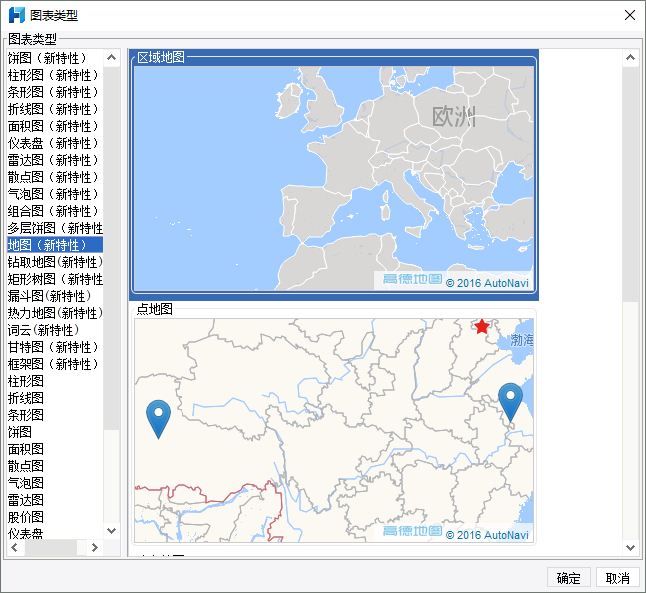Select the plain 雷达图 entry

(x=55, y=500)
